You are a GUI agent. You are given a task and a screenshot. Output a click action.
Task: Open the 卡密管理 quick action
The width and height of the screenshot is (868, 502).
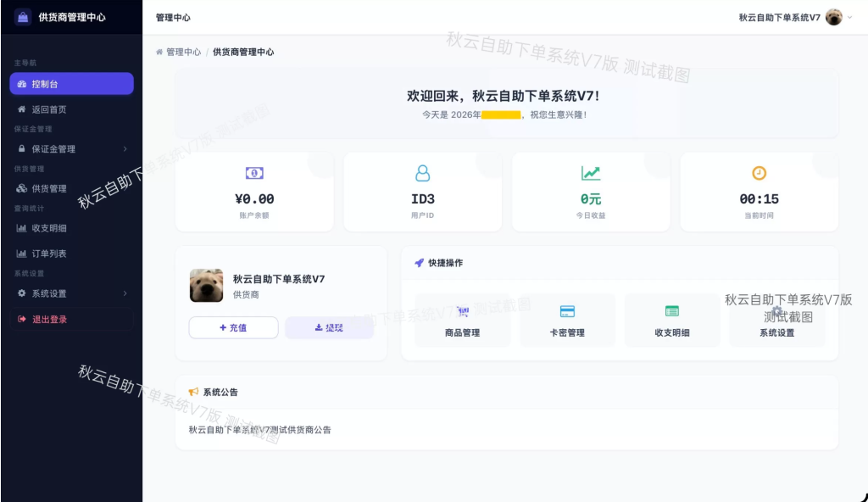click(x=567, y=321)
